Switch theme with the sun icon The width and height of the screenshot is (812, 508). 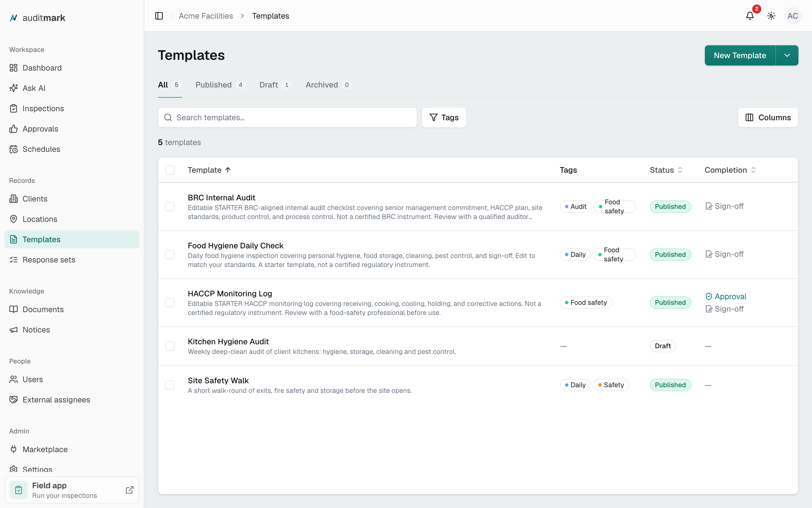click(x=771, y=16)
